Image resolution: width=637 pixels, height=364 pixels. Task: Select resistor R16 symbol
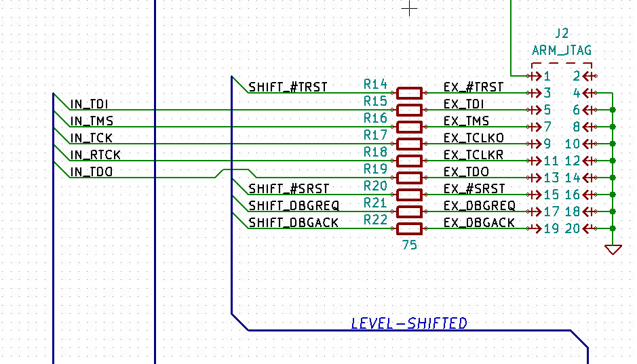(x=409, y=127)
